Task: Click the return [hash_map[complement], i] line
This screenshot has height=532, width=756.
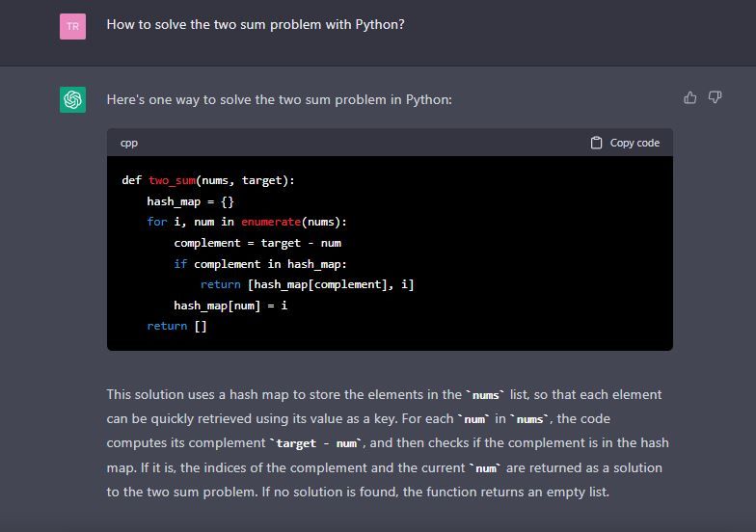Action: [x=307, y=285]
